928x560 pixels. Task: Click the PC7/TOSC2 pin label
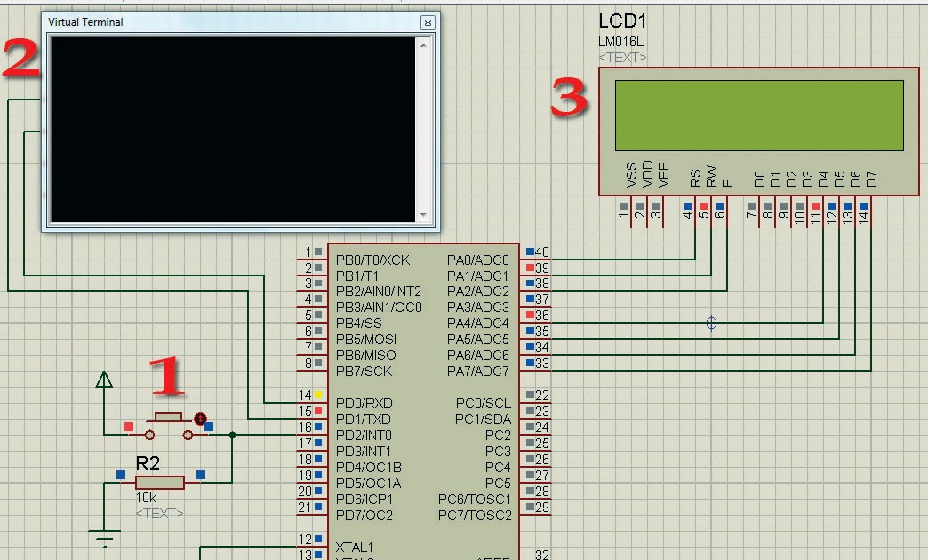475,516
